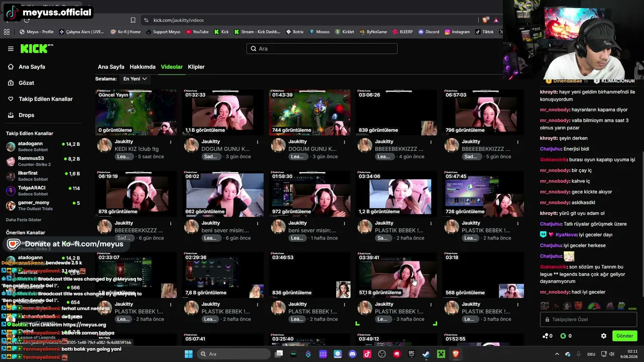Open the Ko-fi Home bookmark
The width and height of the screenshot is (644, 362).
(125, 32)
